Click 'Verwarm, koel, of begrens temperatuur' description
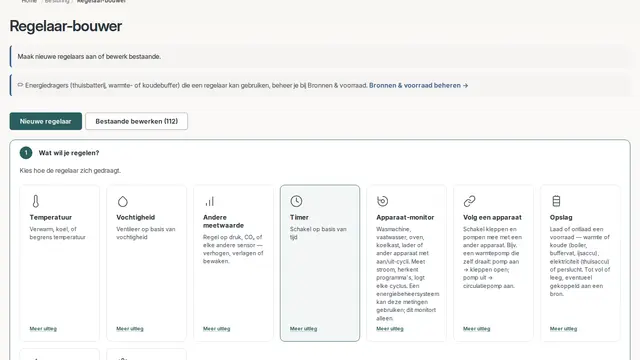Screen dimensions: 640x360 pyautogui.click(x=58, y=233)
